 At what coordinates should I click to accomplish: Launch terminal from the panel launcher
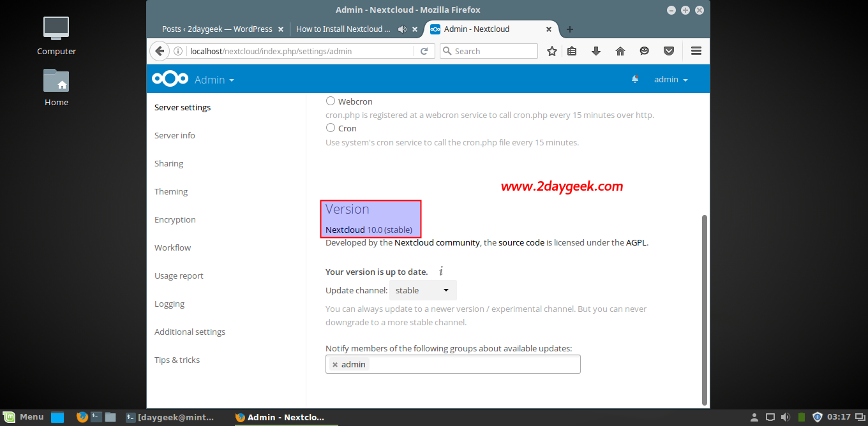96,417
